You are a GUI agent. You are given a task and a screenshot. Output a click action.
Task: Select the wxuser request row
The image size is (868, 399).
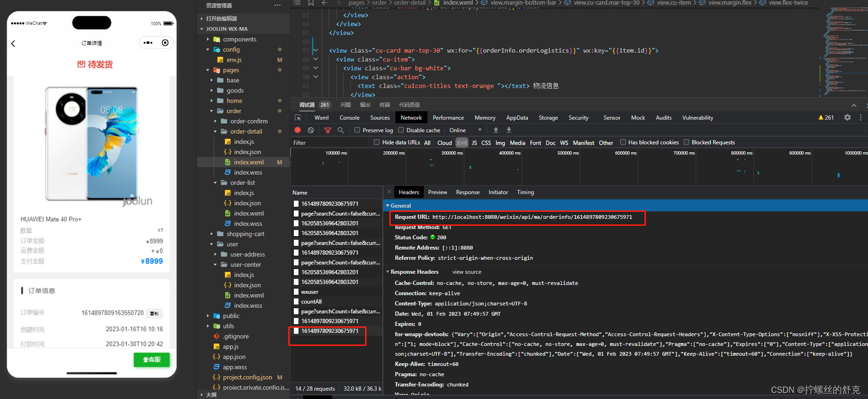[x=336, y=292]
